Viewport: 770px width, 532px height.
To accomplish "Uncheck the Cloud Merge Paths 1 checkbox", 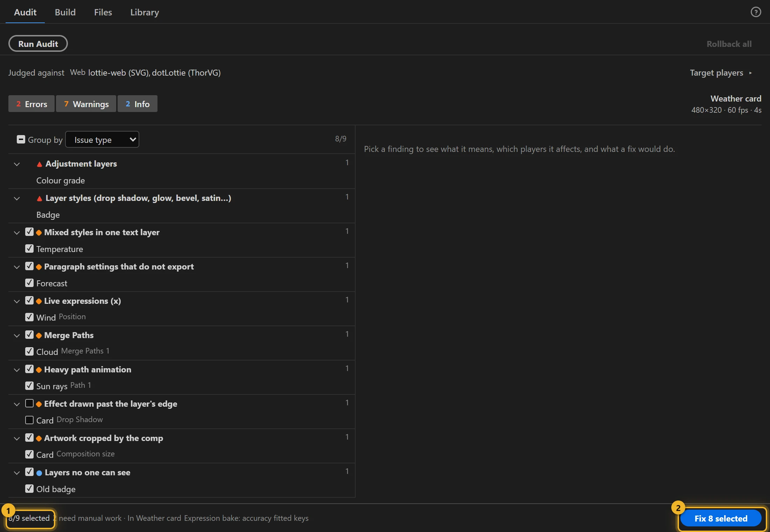I will tap(29, 351).
